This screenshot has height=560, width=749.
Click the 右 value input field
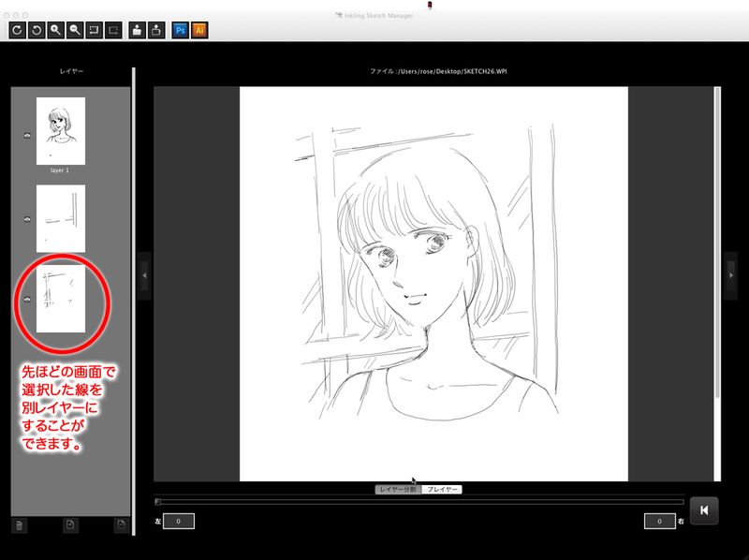(x=660, y=522)
